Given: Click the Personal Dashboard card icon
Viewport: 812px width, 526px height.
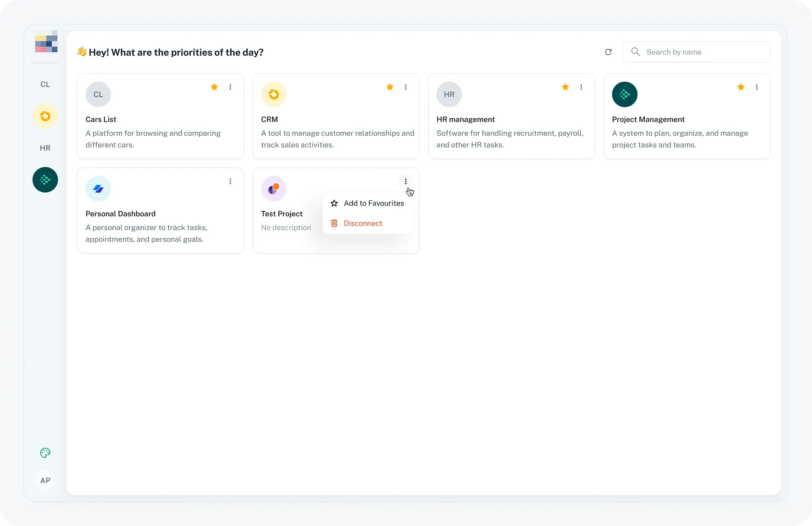Looking at the screenshot, I should click(x=98, y=189).
